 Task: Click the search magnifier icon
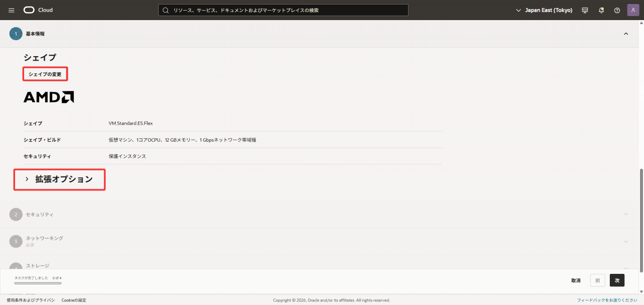click(x=165, y=10)
